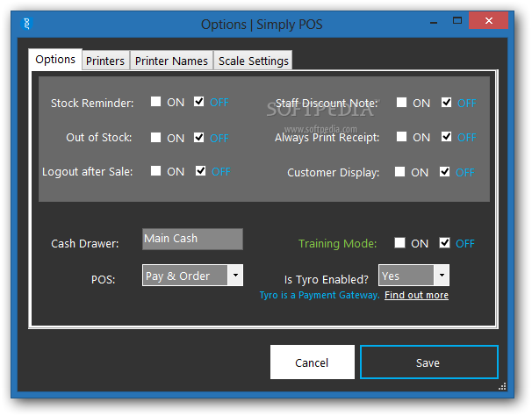Save the options

(429, 362)
